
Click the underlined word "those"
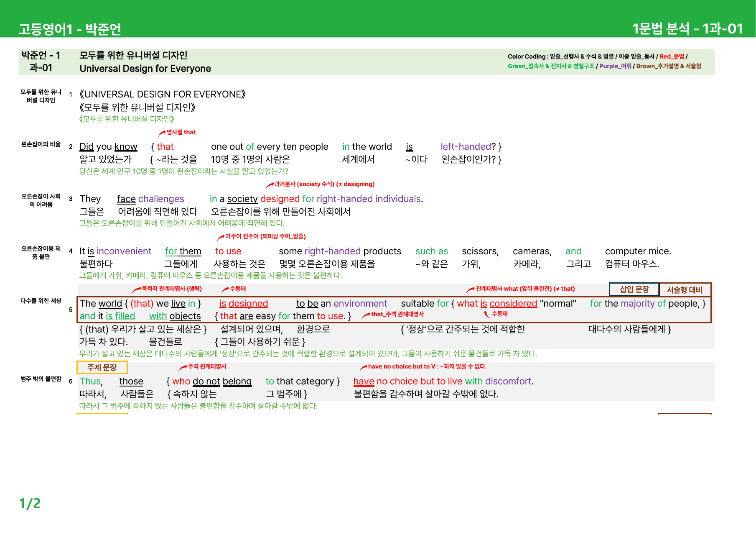point(131,381)
